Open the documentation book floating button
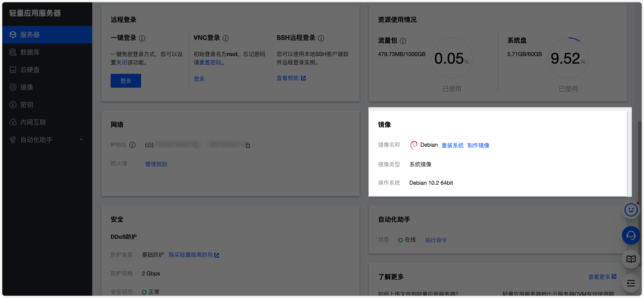 point(631,259)
